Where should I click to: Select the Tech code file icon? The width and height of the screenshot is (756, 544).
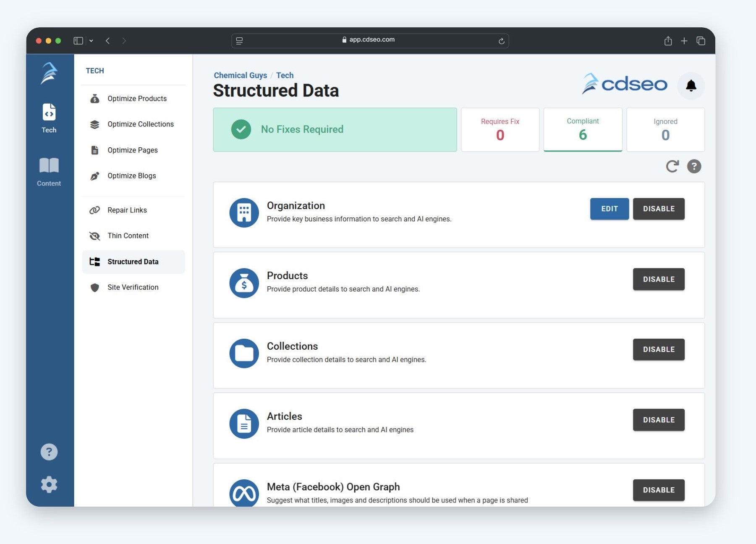[x=49, y=118]
